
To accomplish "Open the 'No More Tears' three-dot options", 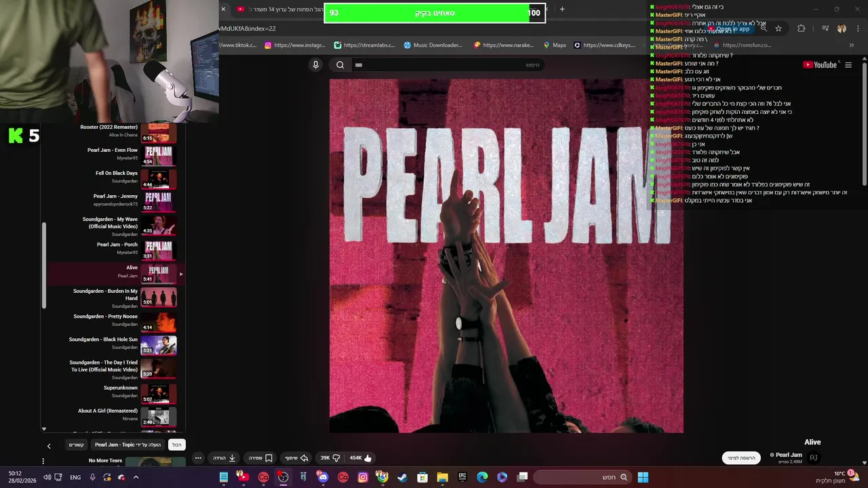I will point(43,462).
